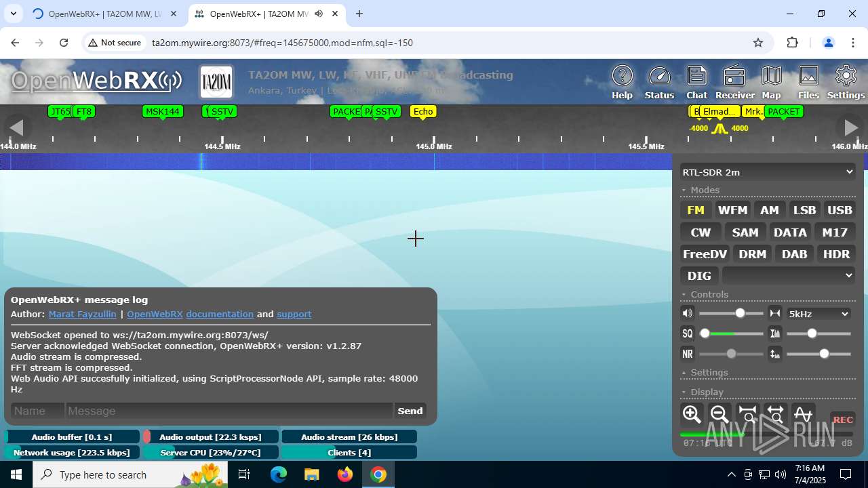Open the RTL-SDR 2m profile dropdown
This screenshot has height=488, width=868.
[768, 172]
